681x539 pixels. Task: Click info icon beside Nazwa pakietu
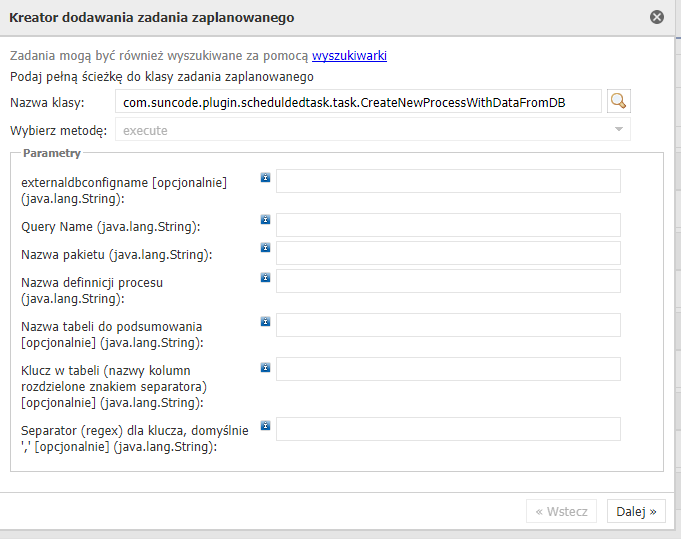click(x=265, y=247)
